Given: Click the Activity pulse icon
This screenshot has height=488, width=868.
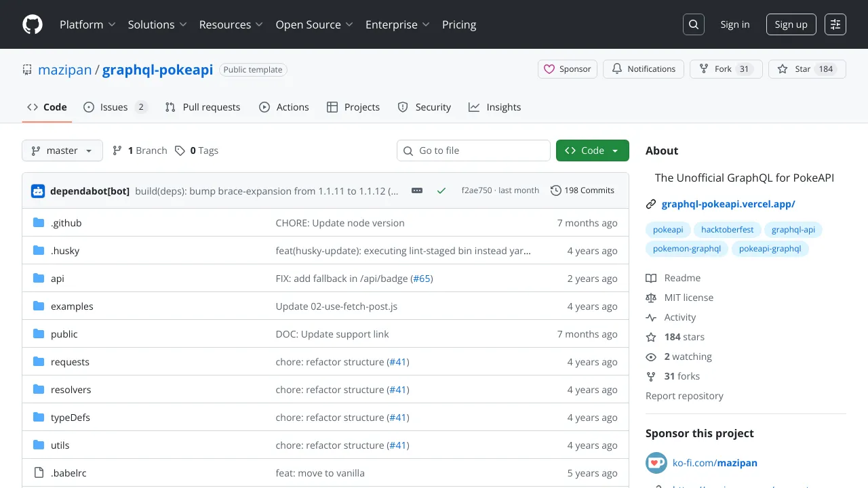Looking at the screenshot, I should pos(651,317).
